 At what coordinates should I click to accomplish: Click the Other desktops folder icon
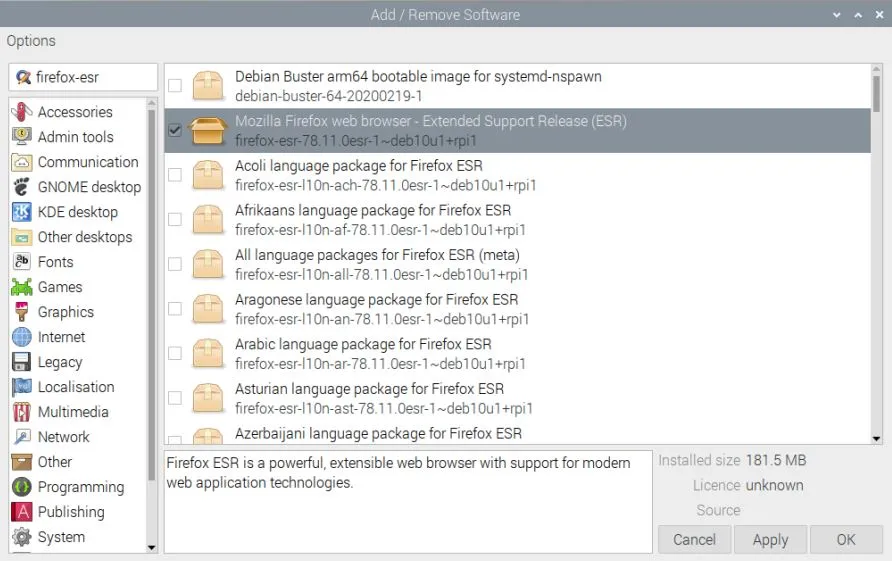[x=22, y=237]
